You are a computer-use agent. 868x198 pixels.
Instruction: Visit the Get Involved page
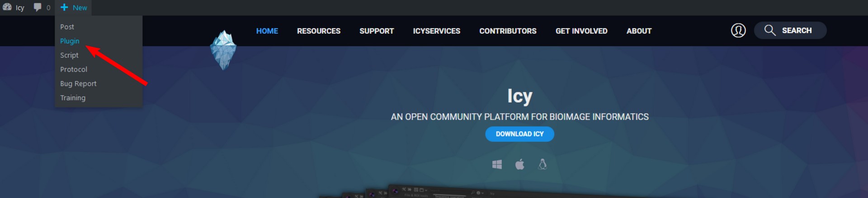(x=581, y=31)
